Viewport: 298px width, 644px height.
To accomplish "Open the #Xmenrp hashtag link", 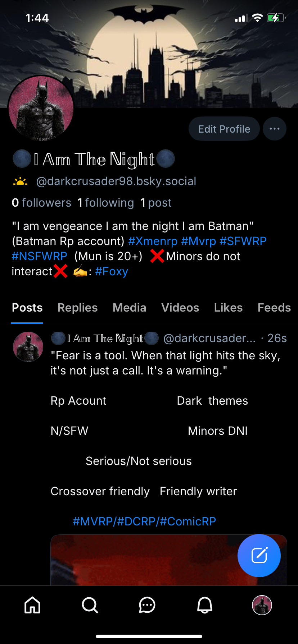I will [153, 241].
